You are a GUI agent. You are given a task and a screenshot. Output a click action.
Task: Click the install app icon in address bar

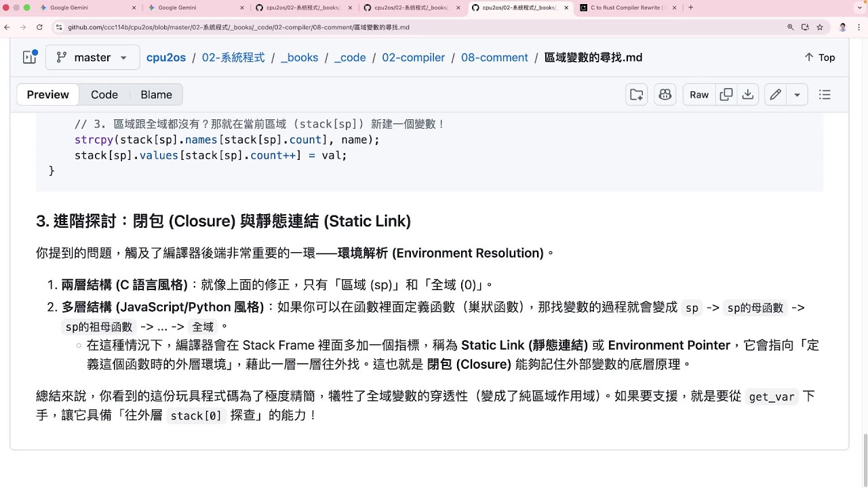point(805,27)
